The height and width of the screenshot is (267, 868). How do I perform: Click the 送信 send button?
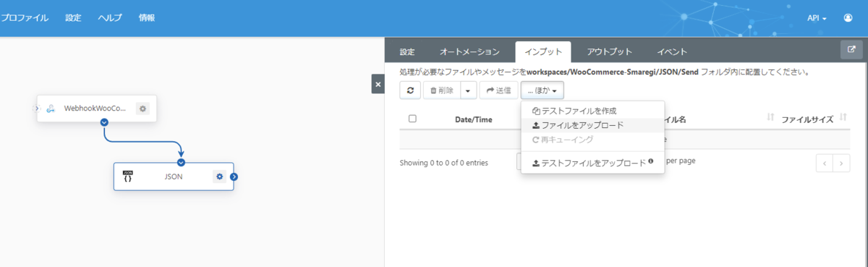[x=498, y=90]
